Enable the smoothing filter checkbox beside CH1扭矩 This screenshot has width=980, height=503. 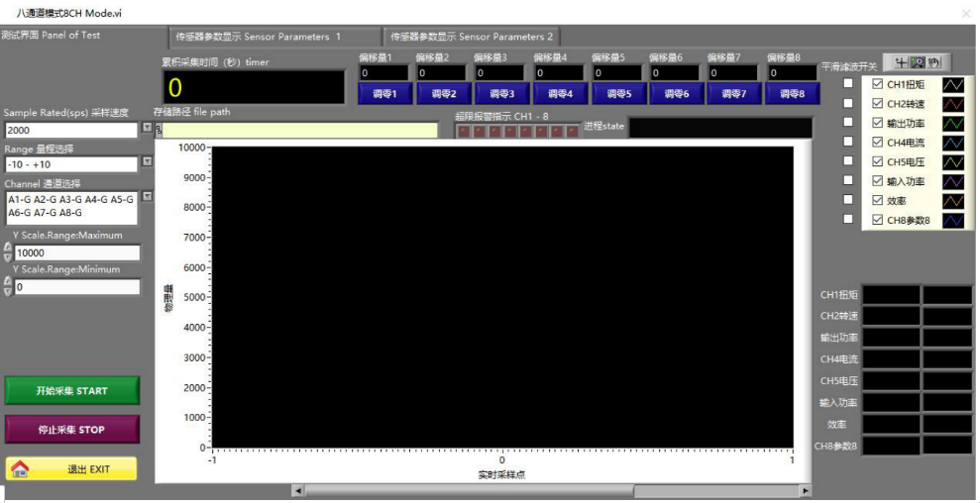(847, 85)
